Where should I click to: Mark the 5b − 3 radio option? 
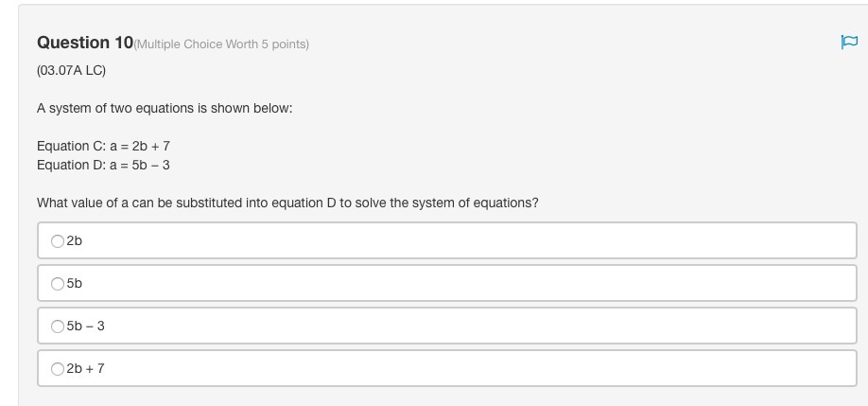coord(58,327)
